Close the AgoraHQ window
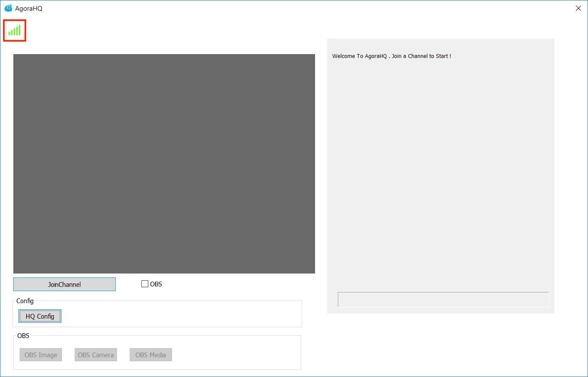 point(578,8)
